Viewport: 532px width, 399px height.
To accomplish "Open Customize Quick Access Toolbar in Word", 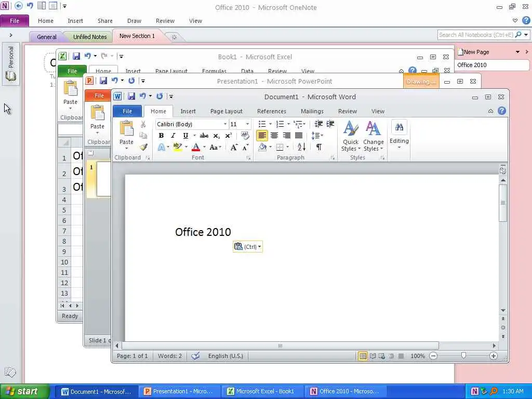I will (x=171, y=97).
